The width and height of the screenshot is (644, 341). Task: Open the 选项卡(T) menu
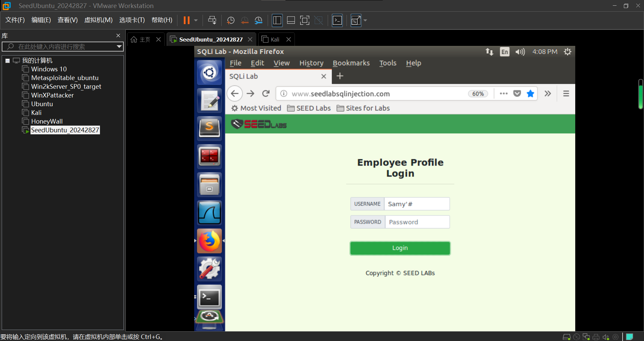[x=132, y=20]
